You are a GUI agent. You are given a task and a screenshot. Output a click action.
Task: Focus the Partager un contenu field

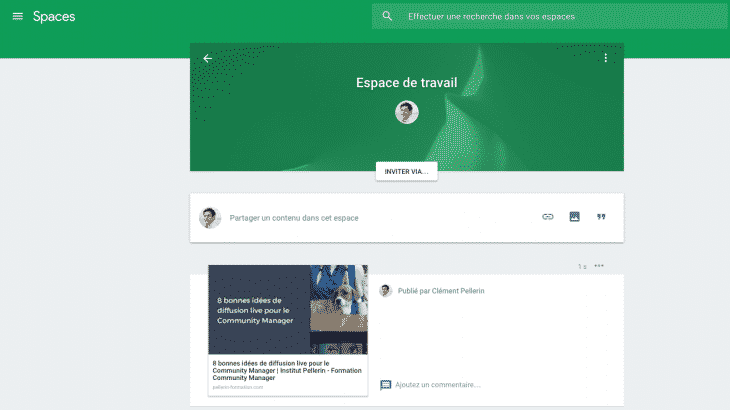294,218
